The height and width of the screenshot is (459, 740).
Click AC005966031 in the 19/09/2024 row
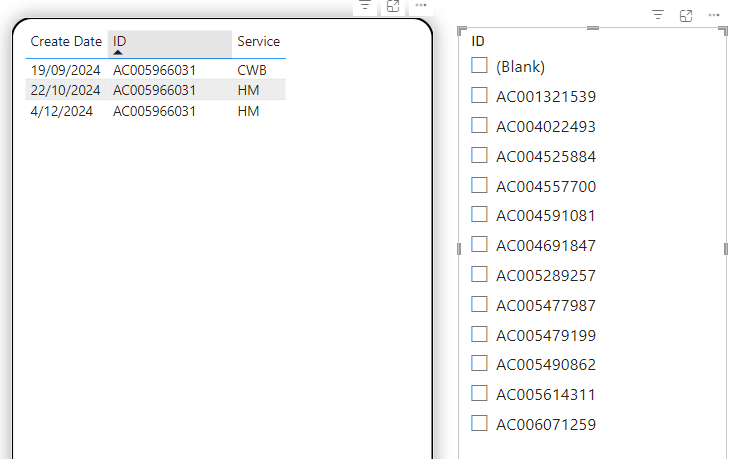pyautogui.click(x=154, y=70)
